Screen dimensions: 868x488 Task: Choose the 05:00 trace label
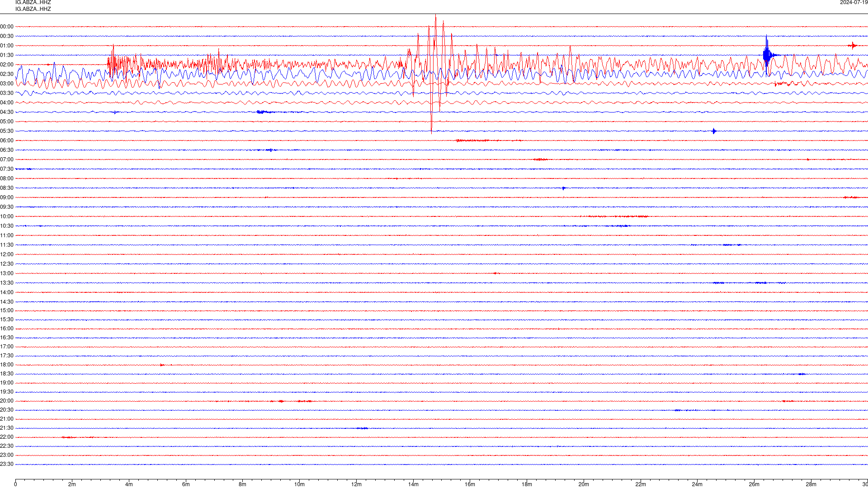tap(7, 122)
